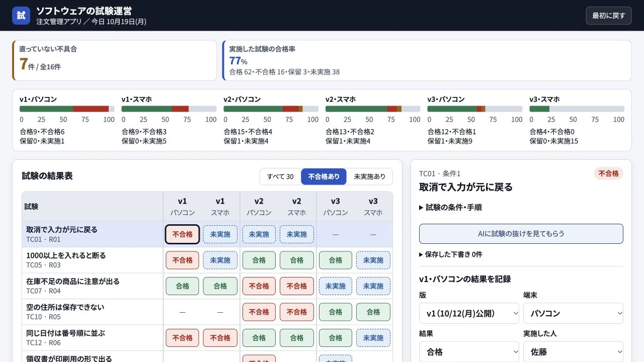
Task: Select the 不合格 cell for 在庫不足の商品に注意が出る, v2 パソコン
Action: (x=259, y=286)
